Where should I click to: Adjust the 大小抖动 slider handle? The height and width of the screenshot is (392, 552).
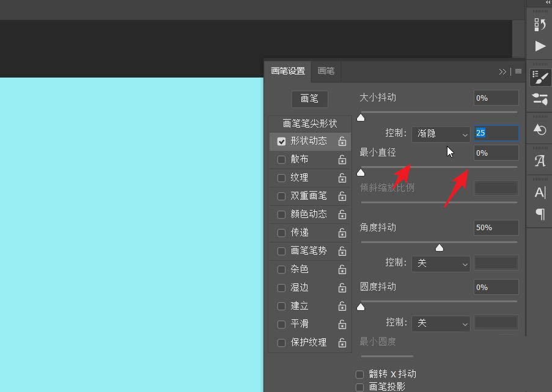(361, 117)
